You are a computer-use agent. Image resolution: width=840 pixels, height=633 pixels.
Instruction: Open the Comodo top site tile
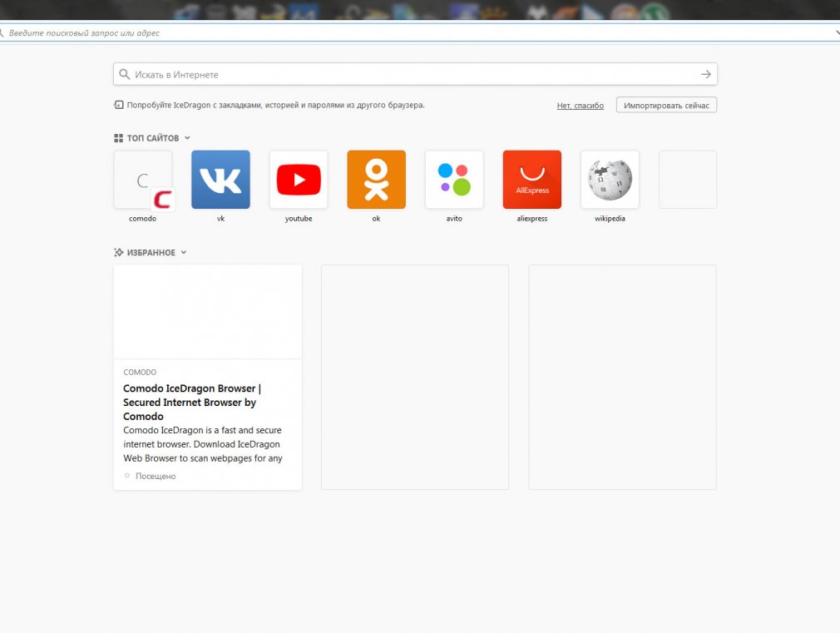(x=143, y=180)
